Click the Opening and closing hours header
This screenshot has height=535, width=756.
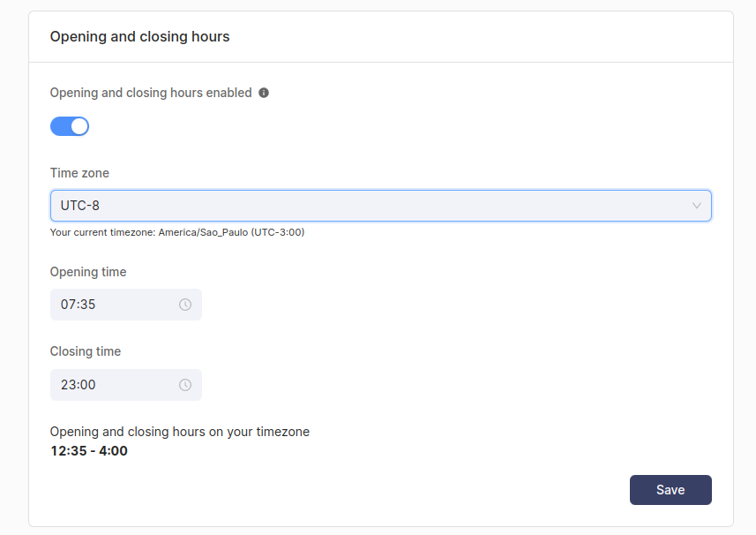[x=139, y=36]
